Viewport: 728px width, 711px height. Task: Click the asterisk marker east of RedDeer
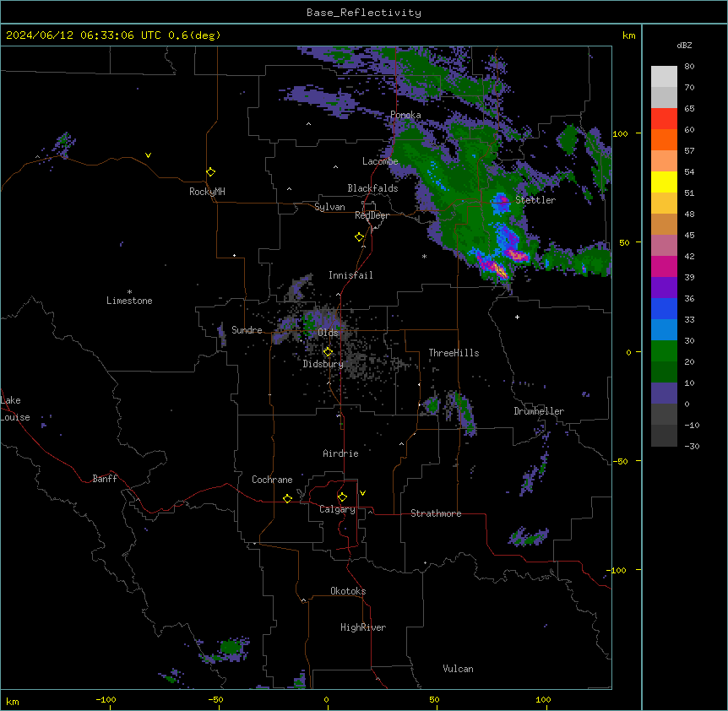point(424,256)
